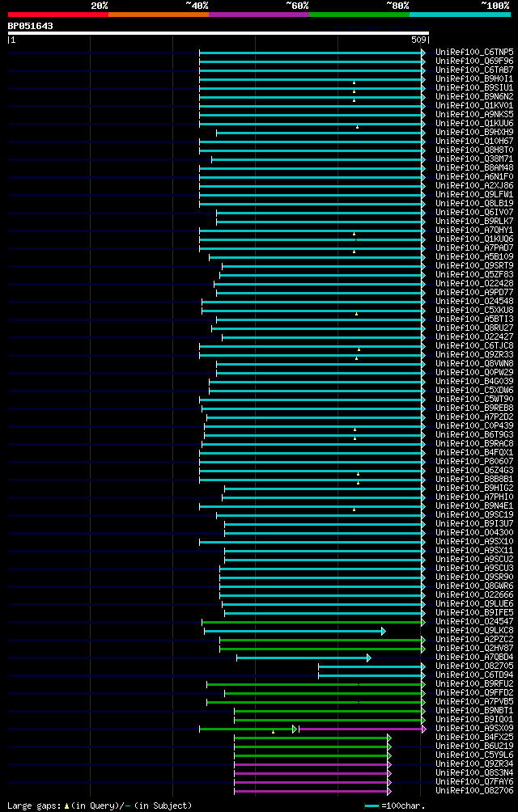
Task: Open the UniRef100_B9REB8 hit link
Action: pos(474,408)
